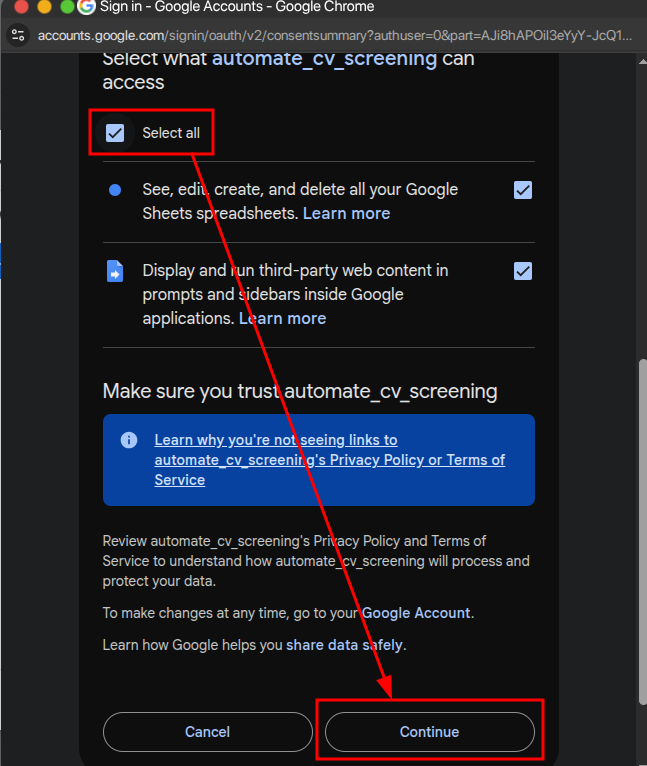Viewport: 647px width, 766px height.
Task: Click the info icon in blue notice box
Action: pos(128,440)
